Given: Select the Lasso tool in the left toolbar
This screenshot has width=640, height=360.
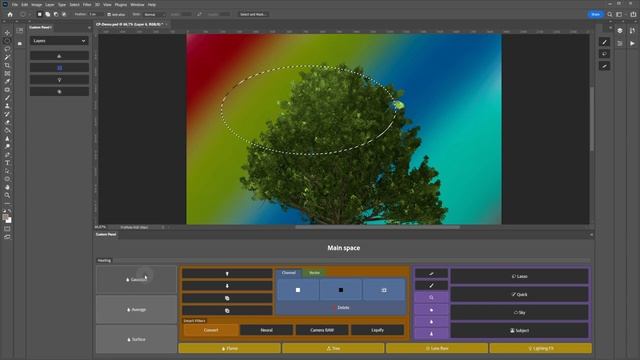Looking at the screenshot, I should tap(7, 49).
